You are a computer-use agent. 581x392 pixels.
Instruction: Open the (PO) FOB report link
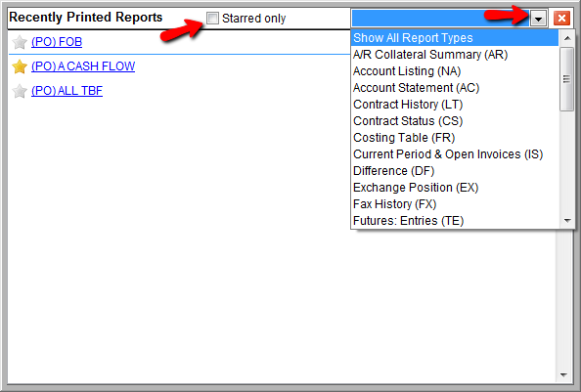[57, 42]
